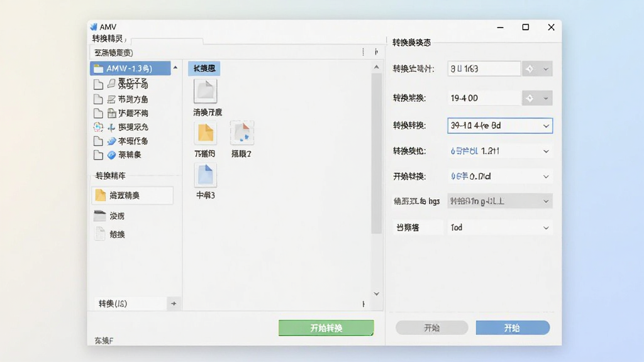Screen dimensions: 644x362
Task: Click the plus button beside the 转换(IS) field
Action: tap(174, 304)
